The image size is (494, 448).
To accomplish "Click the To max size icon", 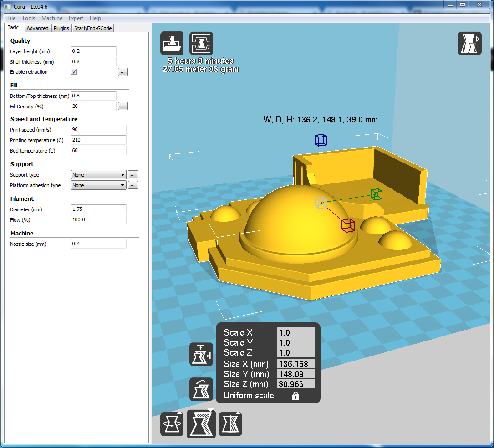I will click(201, 354).
